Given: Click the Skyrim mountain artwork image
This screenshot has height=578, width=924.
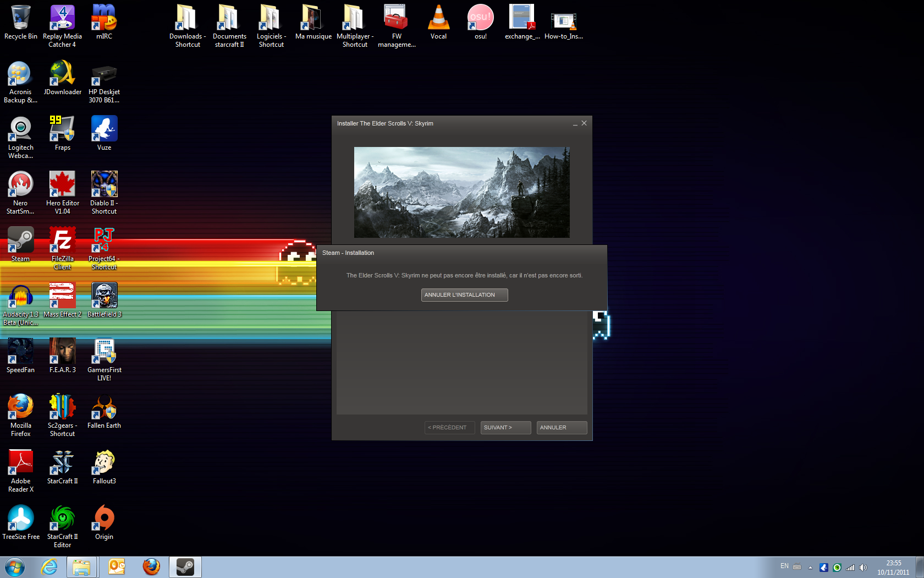Looking at the screenshot, I should point(461,192).
